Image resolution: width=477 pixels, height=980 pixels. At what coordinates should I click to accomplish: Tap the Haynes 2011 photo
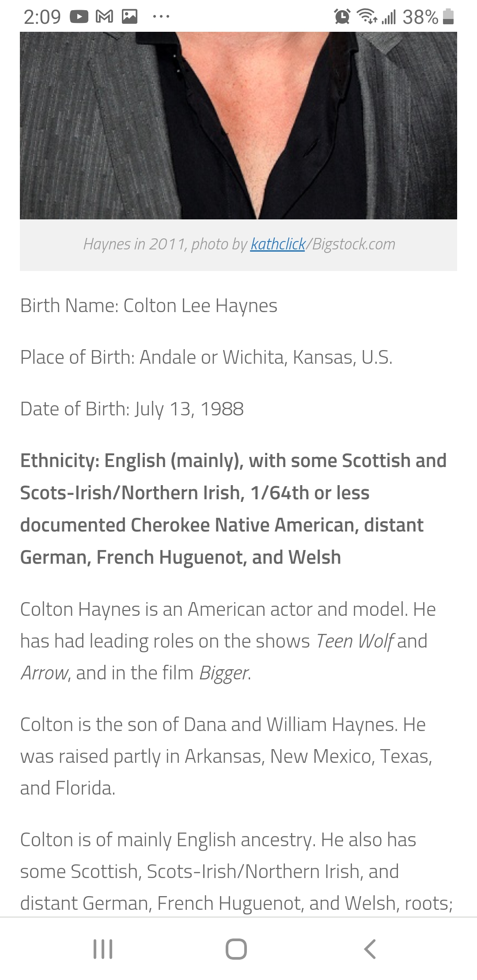(x=238, y=125)
